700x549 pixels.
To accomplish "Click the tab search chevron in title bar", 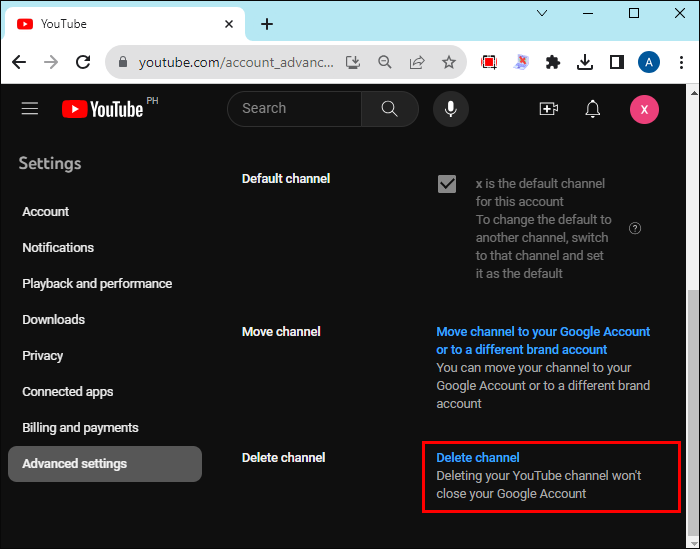I will (x=542, y=13).
